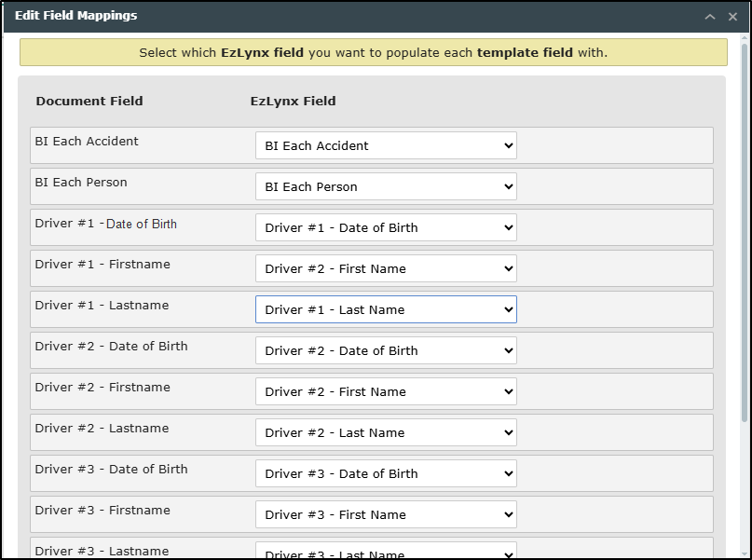Image resolution: width=752 pixels, height=560 pixels.
Task: Open the Driver #3 - First Name dropdown
Action: coord(386,514)
